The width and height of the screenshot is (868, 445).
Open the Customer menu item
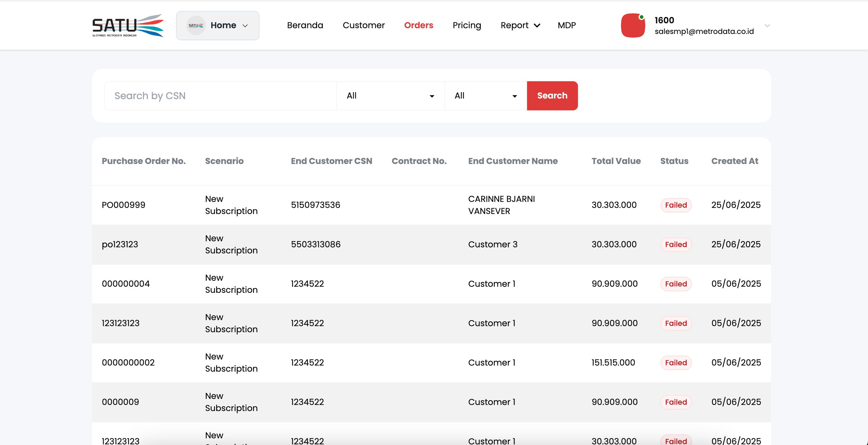363,25
